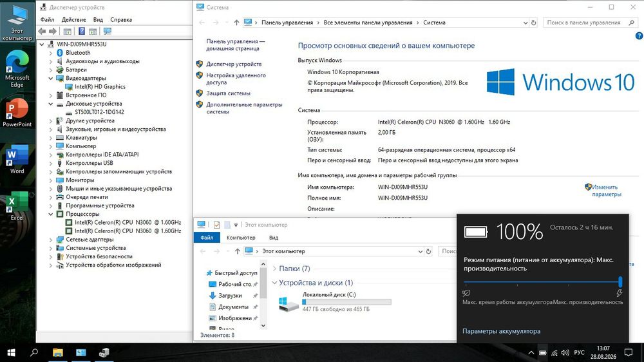The image size is (644, 362).
Task: Collapse the Дисковые устройства node
Action: point(50,104)
